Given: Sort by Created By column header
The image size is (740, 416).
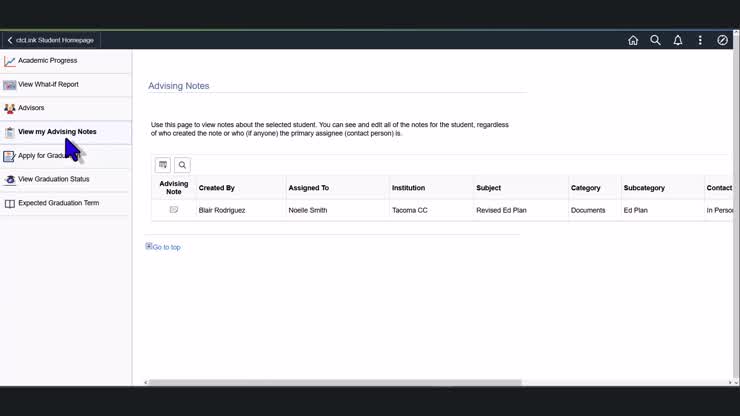Looking at the screenshot, I should pyautogui.click(x=217, y=188).
